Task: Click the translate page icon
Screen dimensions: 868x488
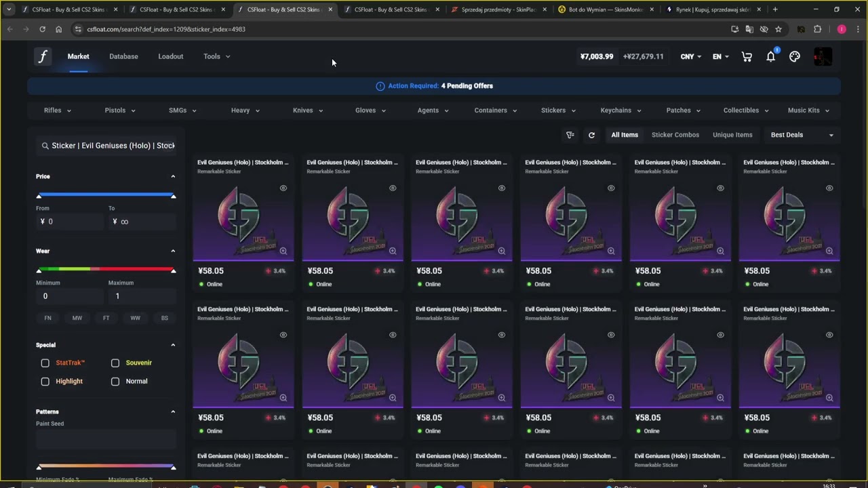Action: pos(749,29)
